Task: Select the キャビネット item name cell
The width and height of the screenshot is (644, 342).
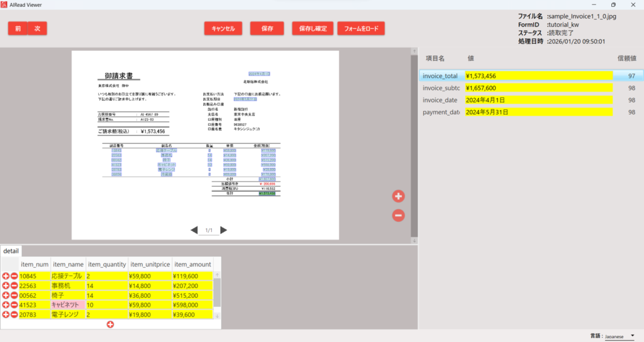Action: tap(67, 305)
